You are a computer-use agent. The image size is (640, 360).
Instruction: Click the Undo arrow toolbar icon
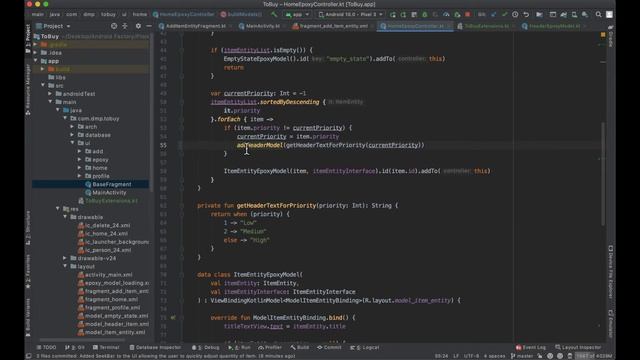coord(526,14)
